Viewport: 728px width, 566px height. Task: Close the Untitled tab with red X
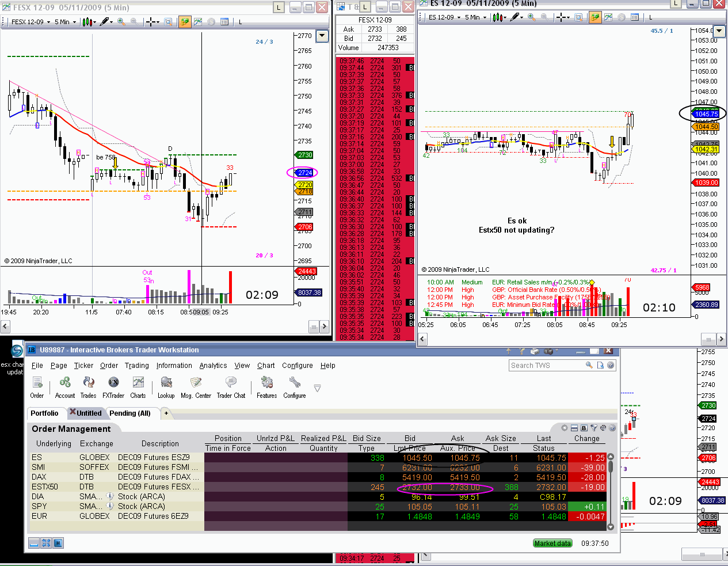(73, 412)
